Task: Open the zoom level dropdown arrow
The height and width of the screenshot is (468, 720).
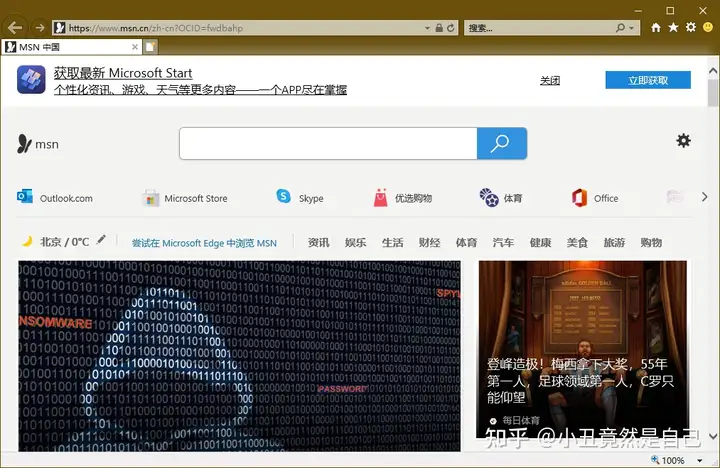Action: [699, 460]
